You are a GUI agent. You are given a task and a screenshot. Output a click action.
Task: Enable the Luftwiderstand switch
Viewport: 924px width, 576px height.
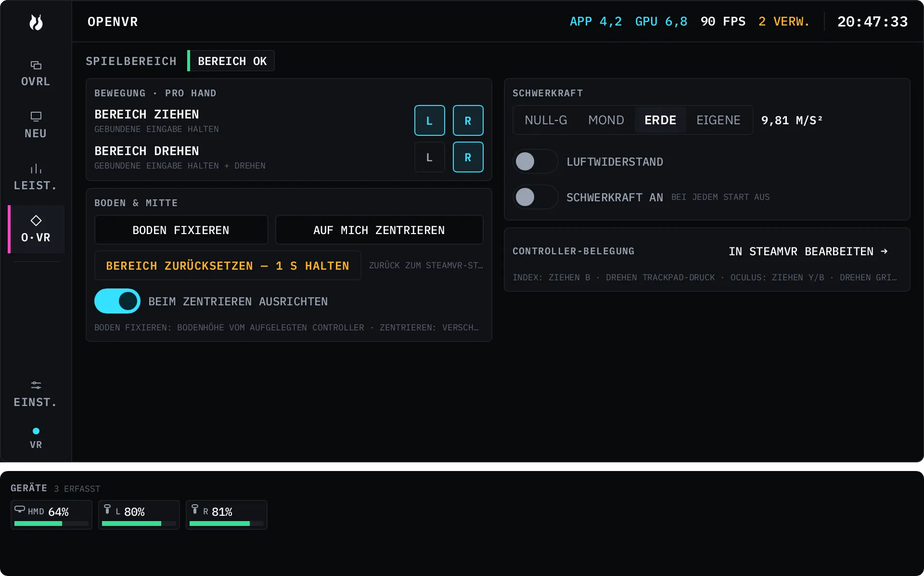point(536,161)
